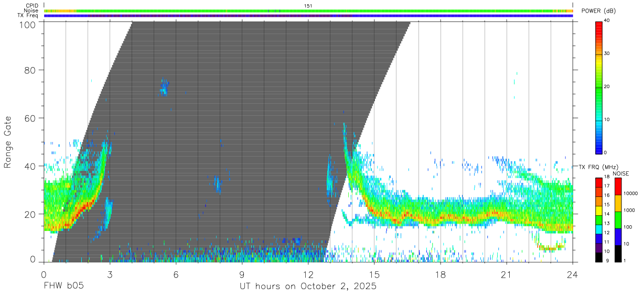The width and height of the screenshot is (644, 297).
Task: Click the UT hour tick label 6
Action: [176, 274]
